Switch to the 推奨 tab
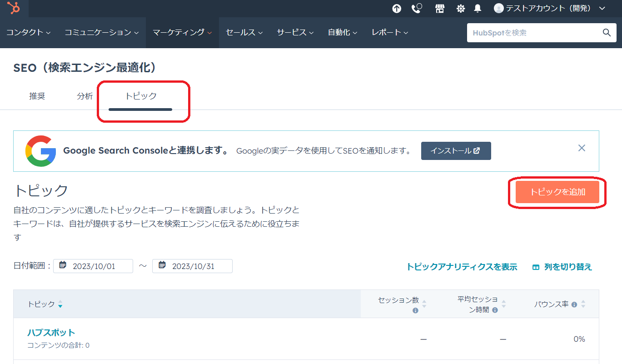This screenshot has height=364, width=622. (37, 96)
